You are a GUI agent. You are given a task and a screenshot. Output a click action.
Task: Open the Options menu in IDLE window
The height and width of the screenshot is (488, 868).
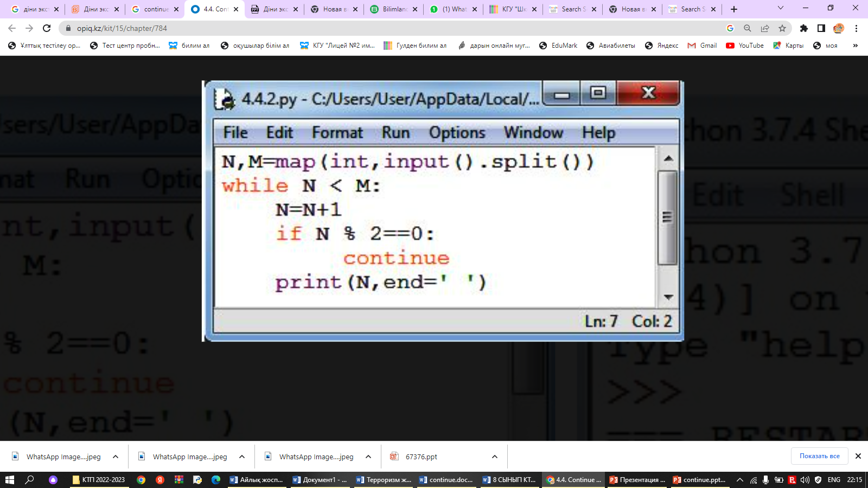click(457, 133)
